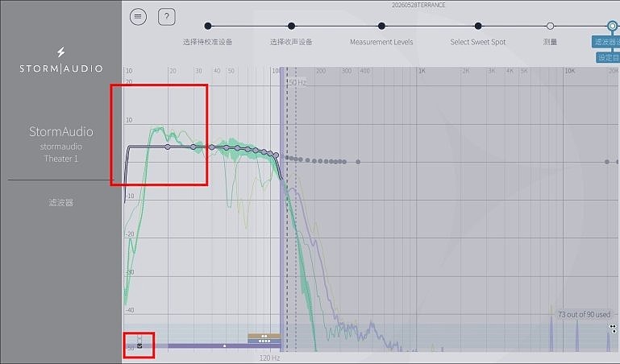Click the active filter design step circle
Screen dimensions: 620x364
pos(613,26)
